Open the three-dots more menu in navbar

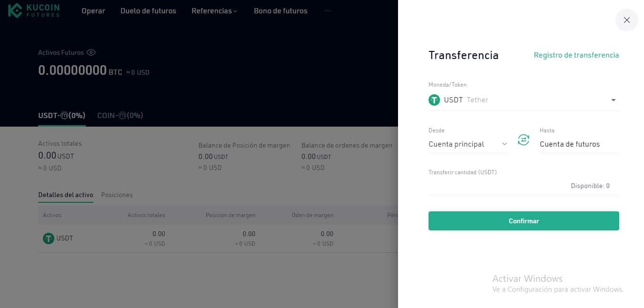[x=327, y=10]
